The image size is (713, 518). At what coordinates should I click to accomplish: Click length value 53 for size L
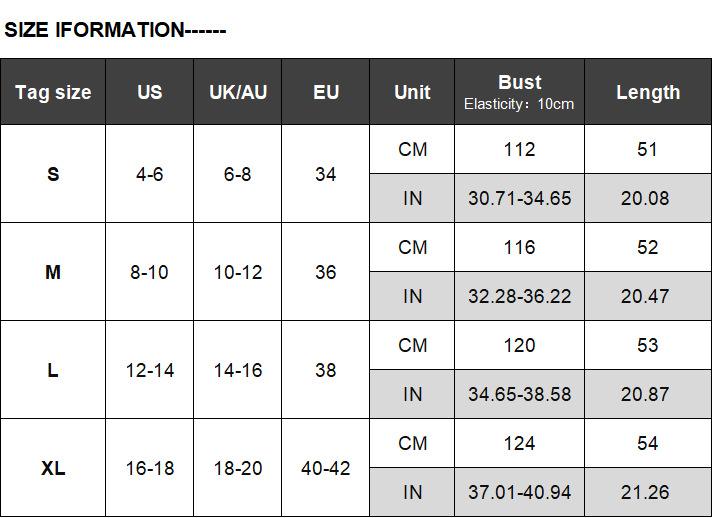(x=648, y=345)
